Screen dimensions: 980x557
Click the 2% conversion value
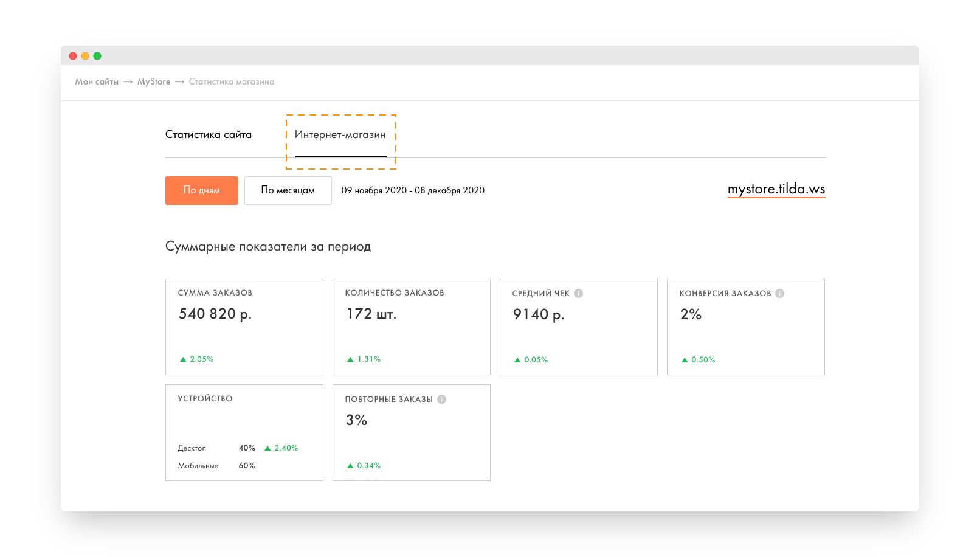click(x=691, y=314)
